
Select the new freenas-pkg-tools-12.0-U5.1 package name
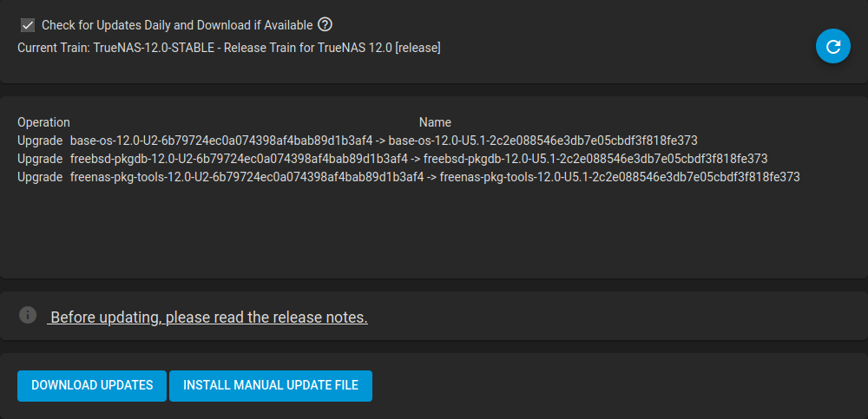point(620,177)
